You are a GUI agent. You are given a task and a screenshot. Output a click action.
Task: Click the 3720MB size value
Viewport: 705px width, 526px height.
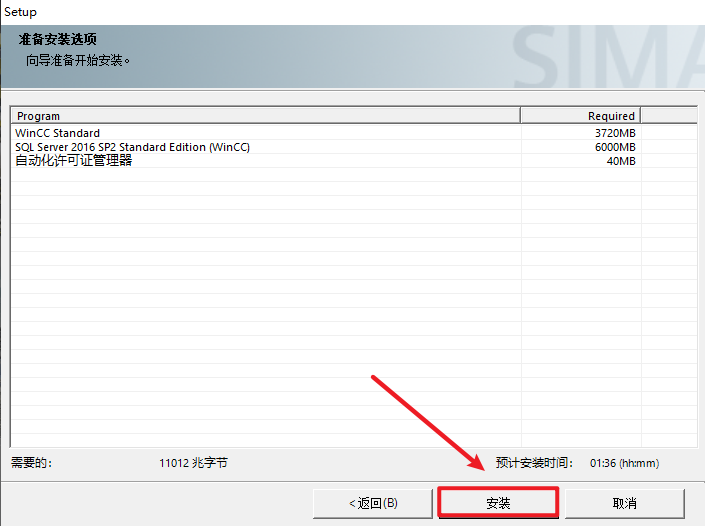pos(614,133)
